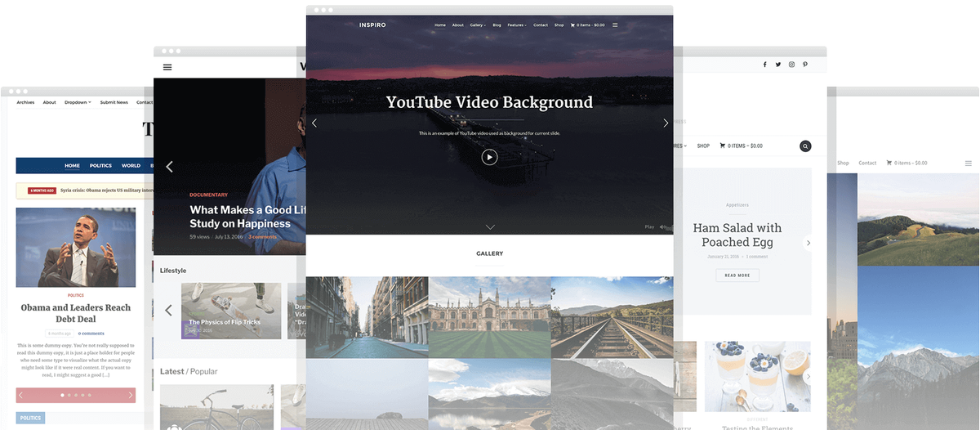The width and height of the screenshot is (980, 430).
Task: Click the college building gallery thumbnail
Action: (x=489, y=317)
